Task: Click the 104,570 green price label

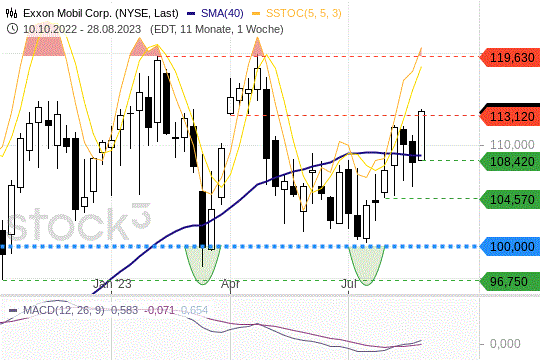Action: (510, 199)
